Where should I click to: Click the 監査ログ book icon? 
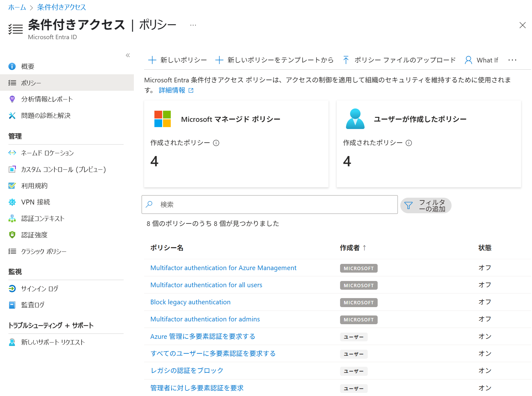[x=12, y=305]
